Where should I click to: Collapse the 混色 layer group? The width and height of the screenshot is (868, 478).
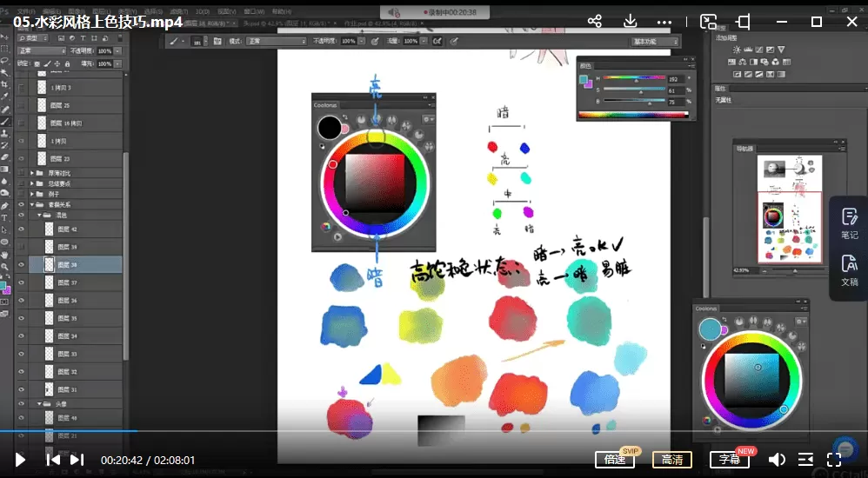coord(40,215)
